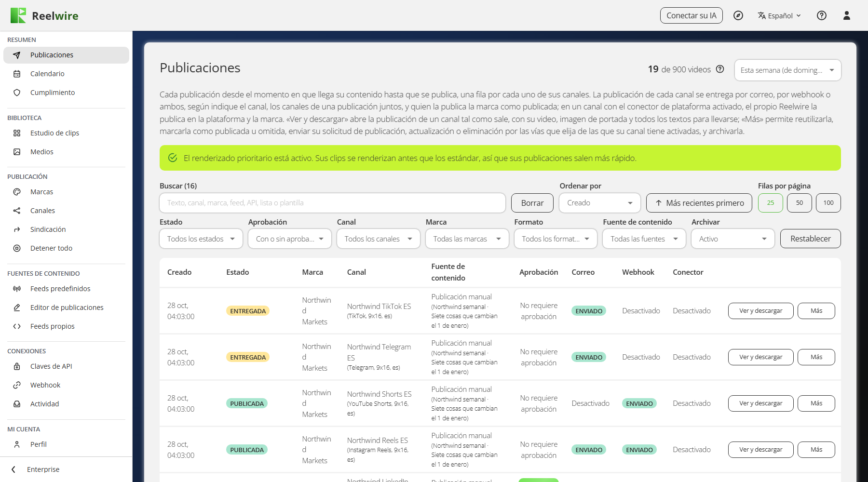
Task: Expand the Ordenar por Creado dropdown
Action: click(600, 203)
